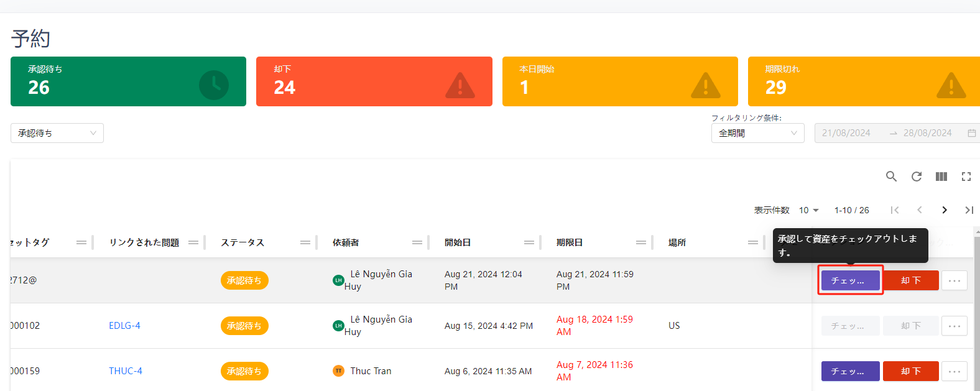Image resolution: width=980 pixels, height=391 pixels.
Task: Open the calendar icon in date range
Action: point(971,133)
